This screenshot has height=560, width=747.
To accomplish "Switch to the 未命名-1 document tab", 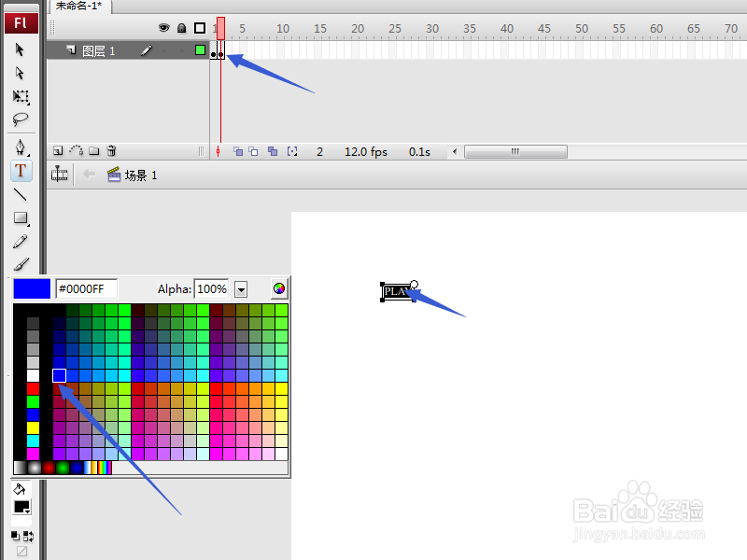I will coord(79,7).
